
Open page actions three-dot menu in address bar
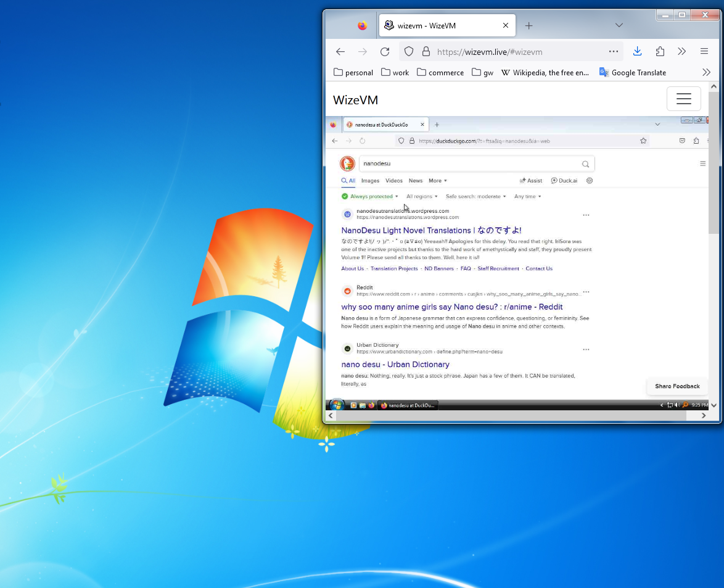613,52
